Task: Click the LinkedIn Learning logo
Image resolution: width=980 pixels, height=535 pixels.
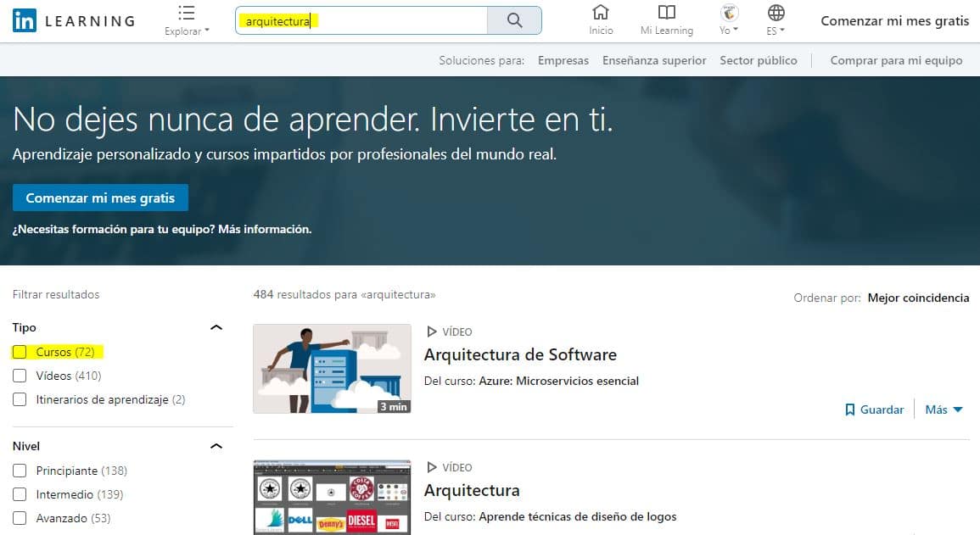Action: [x=72, y=20]
